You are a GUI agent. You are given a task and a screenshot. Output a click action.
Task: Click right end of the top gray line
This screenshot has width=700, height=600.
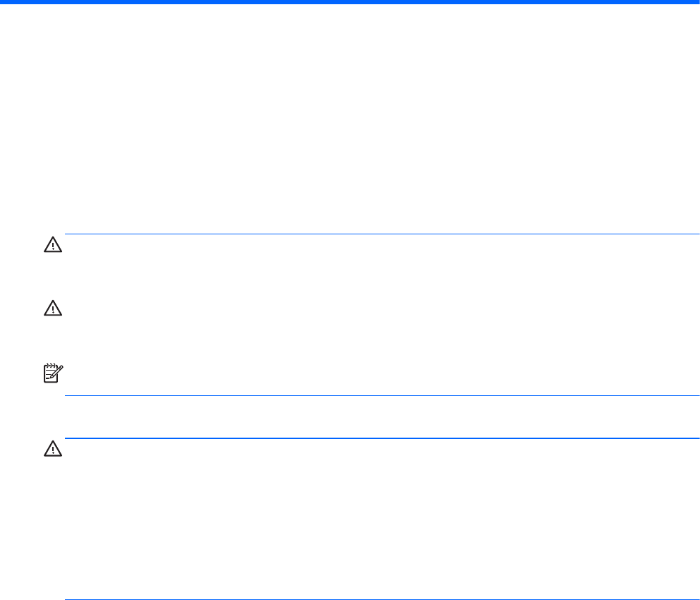click(x=696, y=234)
